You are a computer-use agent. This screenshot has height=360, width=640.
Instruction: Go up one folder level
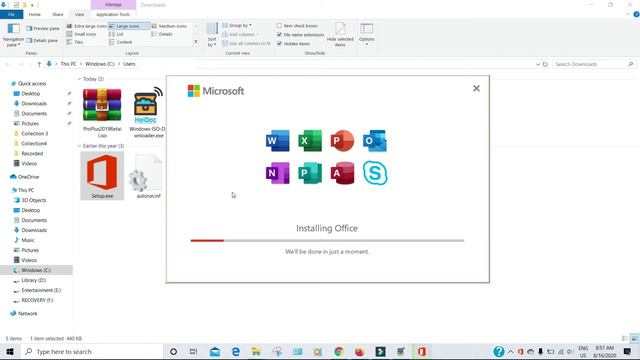pyautogui.click(x=39, y=64)
